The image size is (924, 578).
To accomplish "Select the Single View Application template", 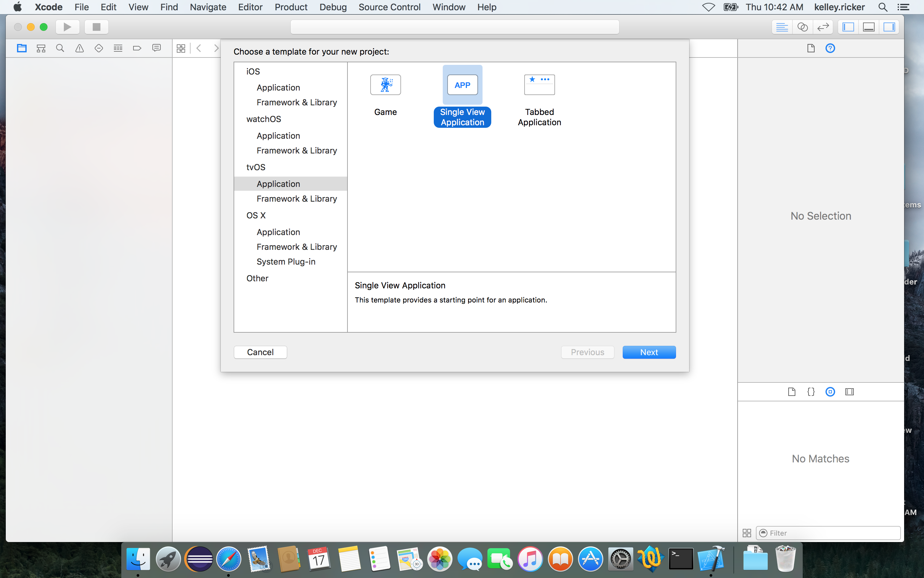I will click(x=462, y=96).
